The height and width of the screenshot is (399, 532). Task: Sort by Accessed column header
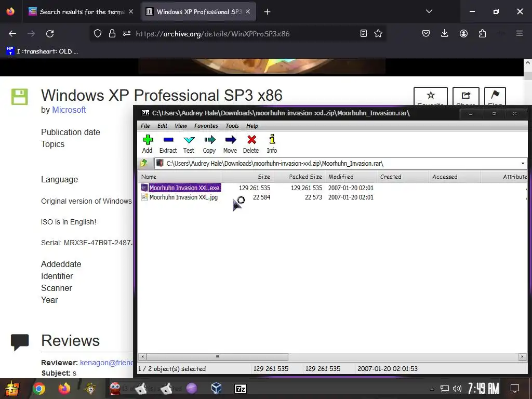pyautogui.click(x=455, y=177)
